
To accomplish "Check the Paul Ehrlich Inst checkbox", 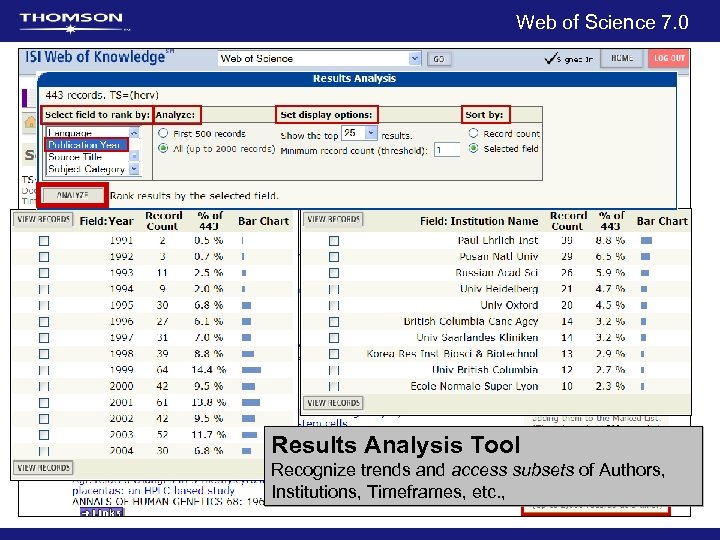I will [x=334, y=241].
